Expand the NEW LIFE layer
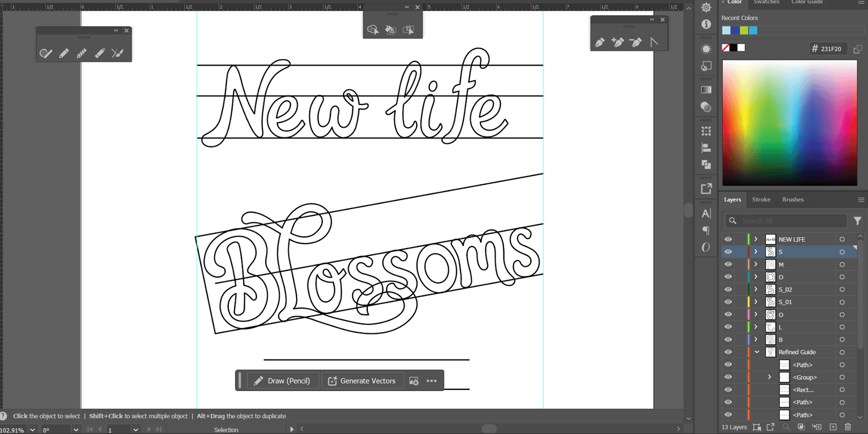 click(756, 240)
